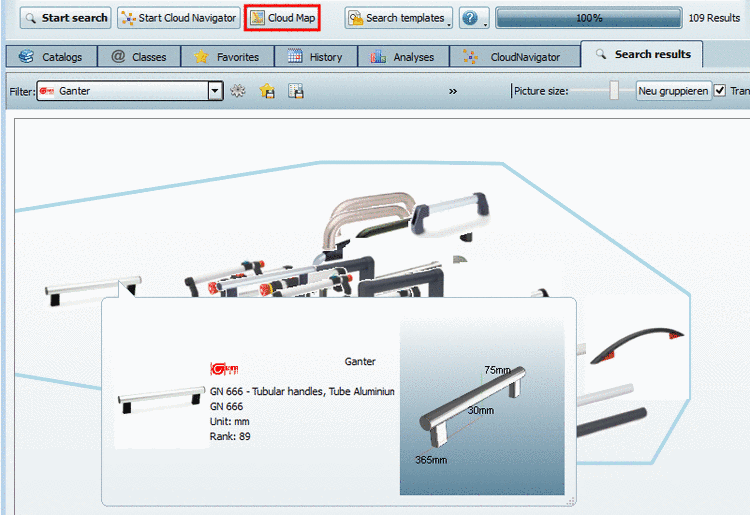Click the Ganter logo in the tooltip

click(x=224, y=369)
